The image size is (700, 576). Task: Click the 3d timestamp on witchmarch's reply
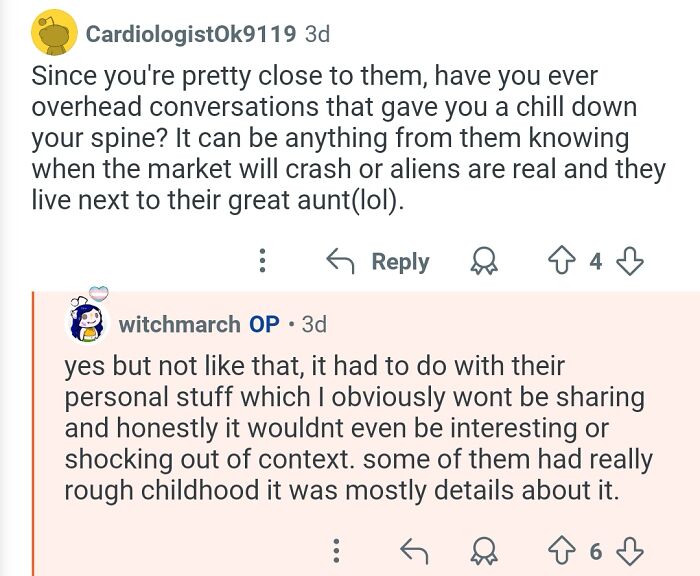314,324
